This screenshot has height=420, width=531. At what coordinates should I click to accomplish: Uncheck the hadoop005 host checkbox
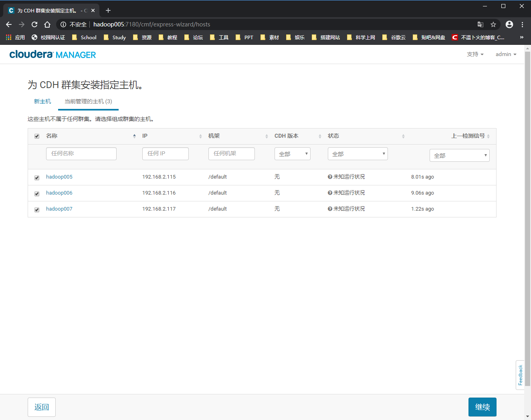click(x=37, y=177)
